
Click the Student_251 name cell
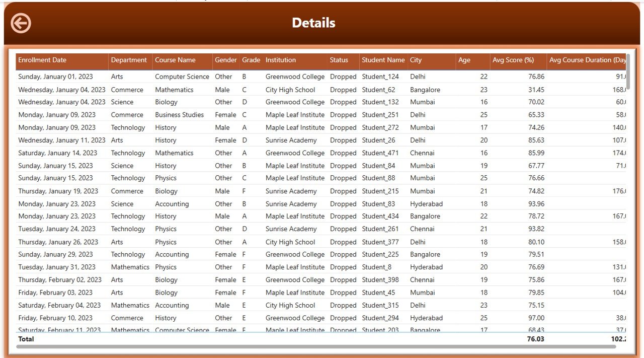tap(380, 115)
